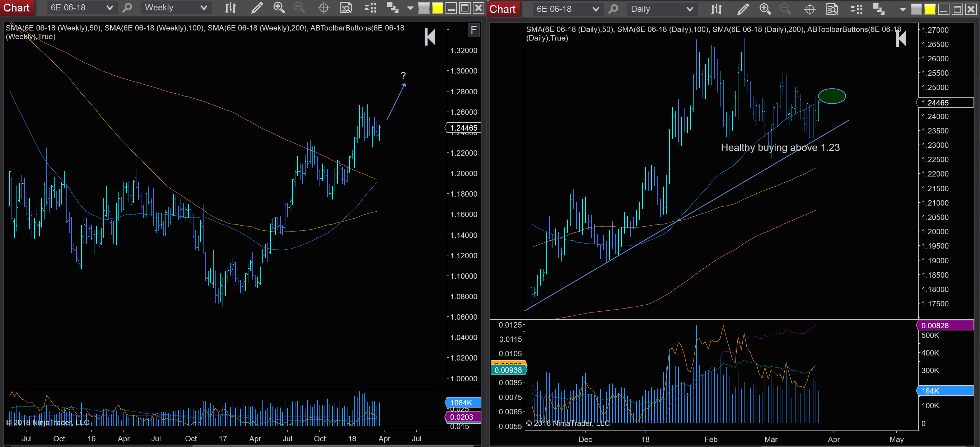The image size is (980, 447).
Task: Click the gray link swatch in Daily chart
Action: point(916,9)
